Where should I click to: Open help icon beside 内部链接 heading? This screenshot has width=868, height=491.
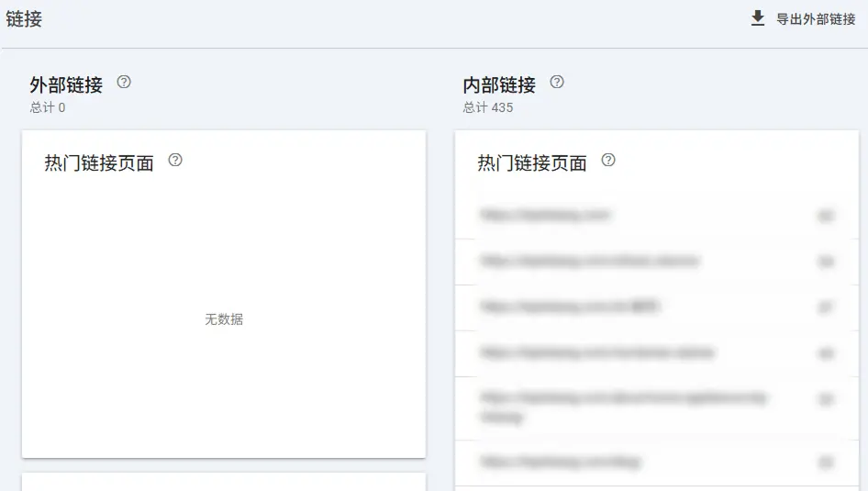click(557, 82)
